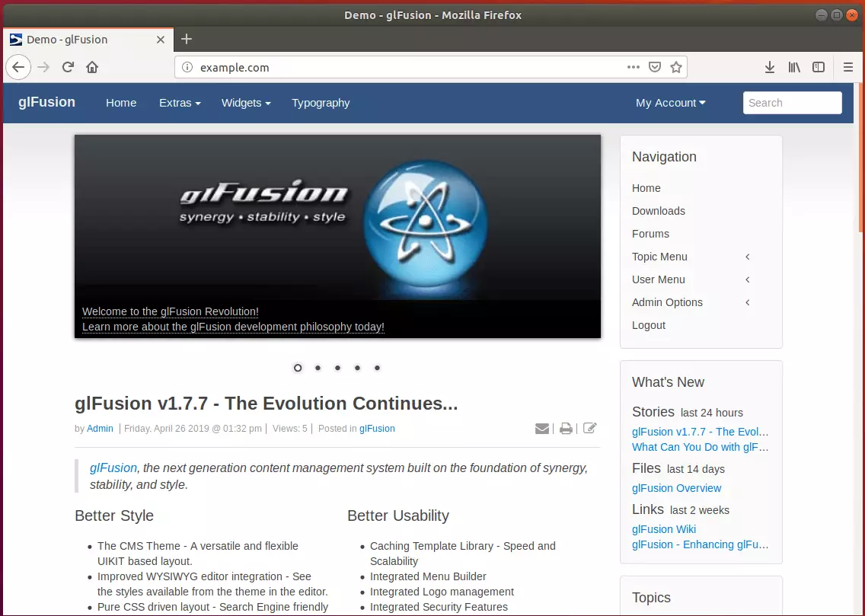865x616 pixels.
Task: Open the Admin author link
Action: (100, 429)
